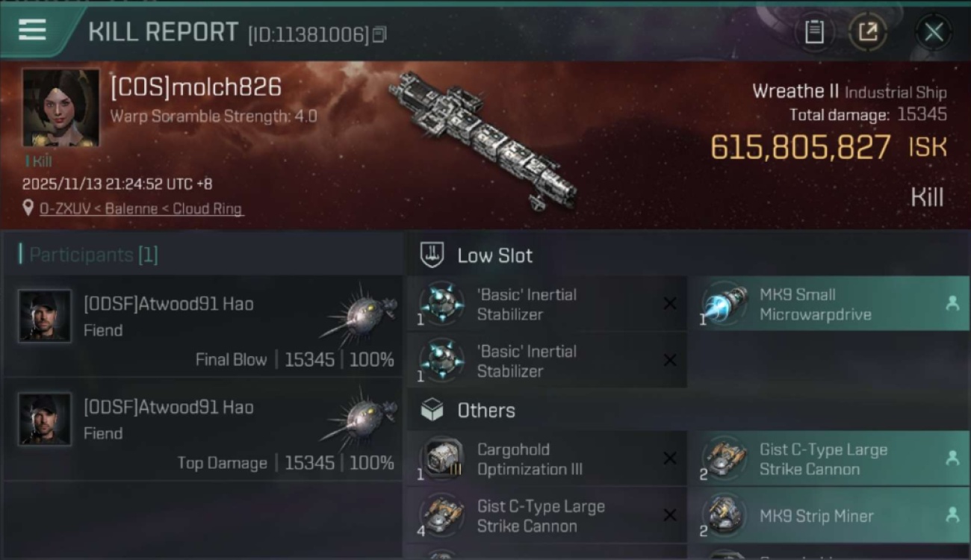Click the person icon on the MK9 Strip Miner row

(x=952, y=514)
